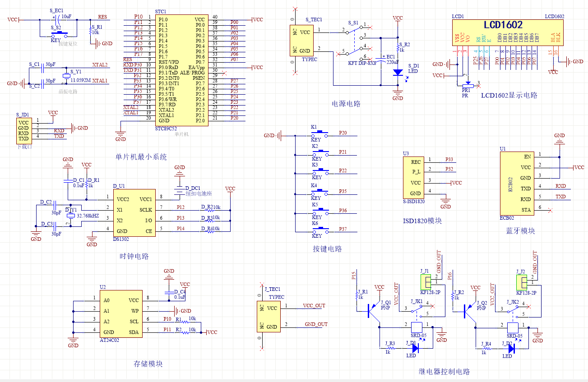Click the J_JK2 SRD-05 relay coil

512,327
